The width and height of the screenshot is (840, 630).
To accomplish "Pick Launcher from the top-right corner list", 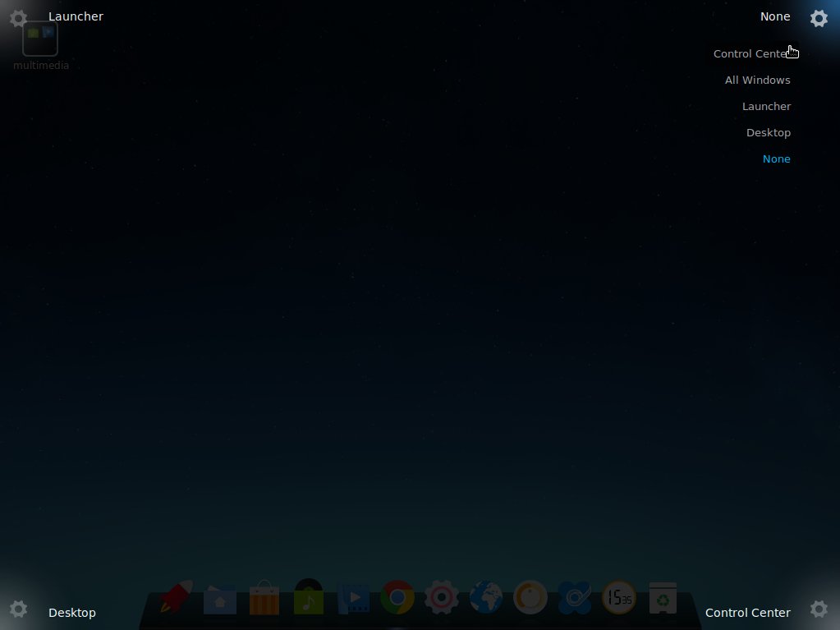I will pyautogui.click(x=766, y=107).
